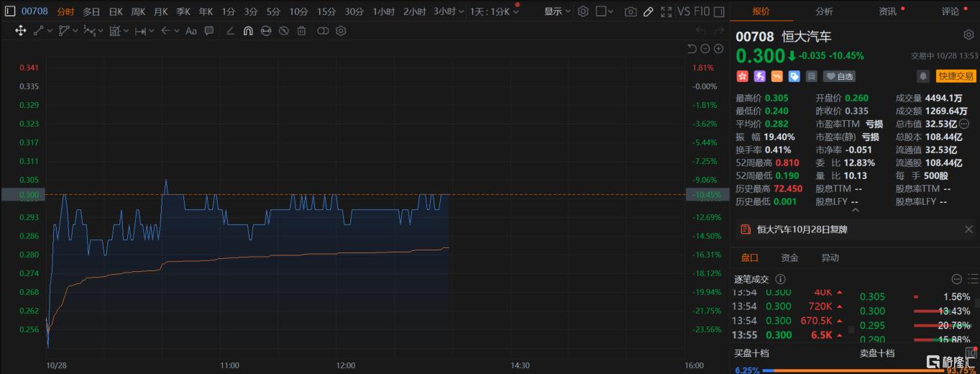Click the lock drawings icon
Screen dimensions: 980x374
[266, 31]
